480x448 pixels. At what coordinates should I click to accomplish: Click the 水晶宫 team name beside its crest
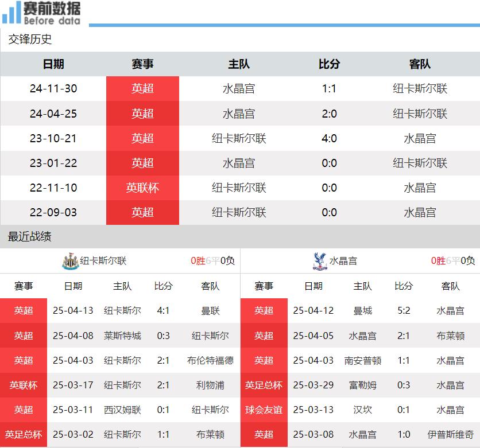343,261
